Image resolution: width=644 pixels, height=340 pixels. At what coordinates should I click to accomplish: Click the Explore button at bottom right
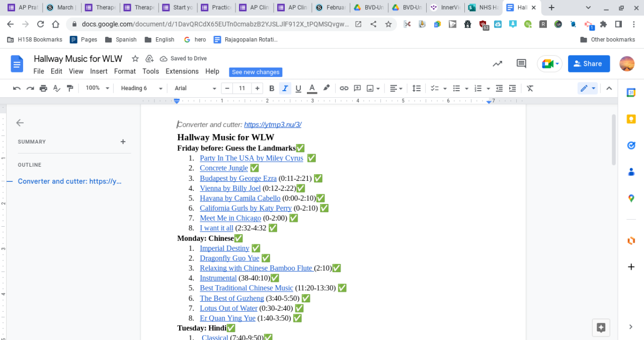[601, 327]
